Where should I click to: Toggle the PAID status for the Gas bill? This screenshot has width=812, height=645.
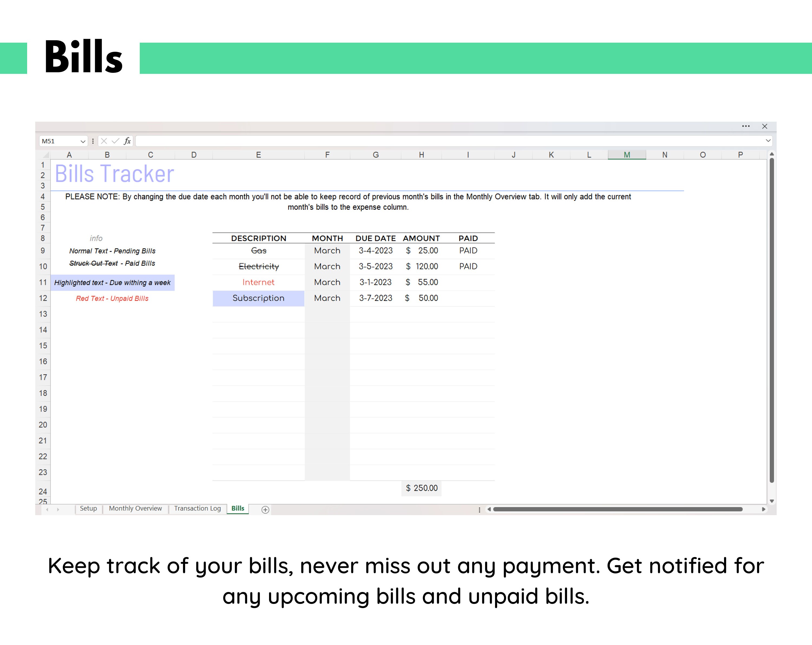pos(468,250)
